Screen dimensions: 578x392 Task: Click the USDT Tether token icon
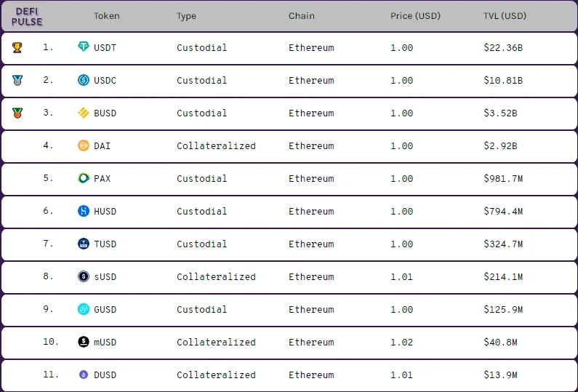pos(84,47)
